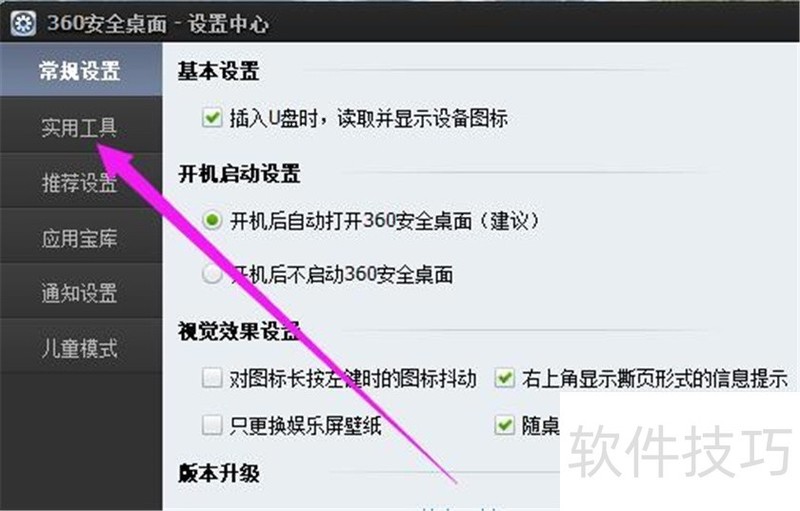Click the 版本升级 section heading
Screen dimensions: 800x511
[218, 473]
